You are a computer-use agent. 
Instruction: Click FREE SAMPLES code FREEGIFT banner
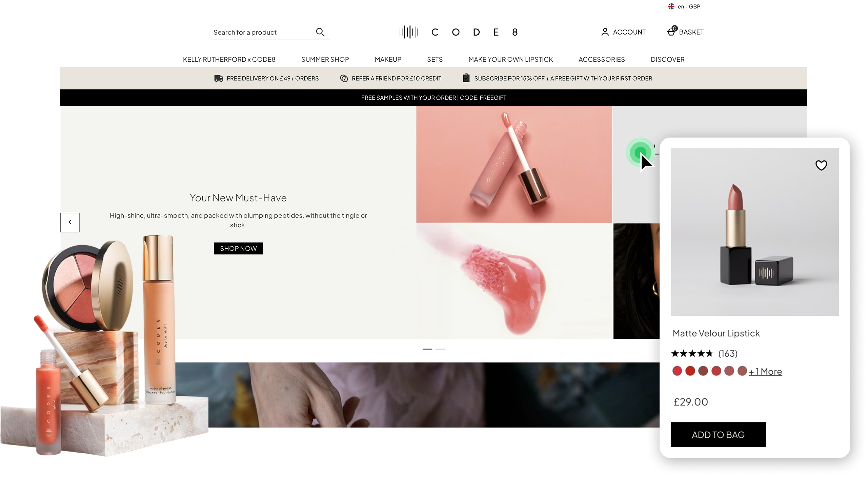[433, 98]
